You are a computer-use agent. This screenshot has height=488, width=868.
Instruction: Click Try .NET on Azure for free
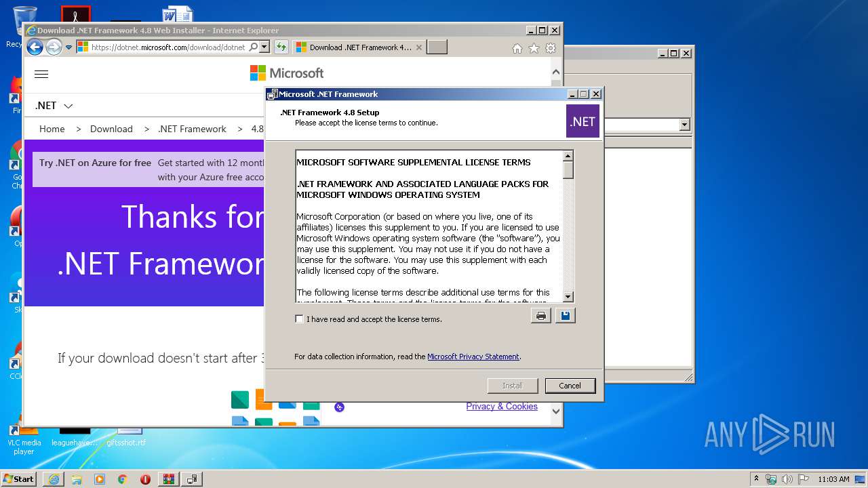click(95, 163)
